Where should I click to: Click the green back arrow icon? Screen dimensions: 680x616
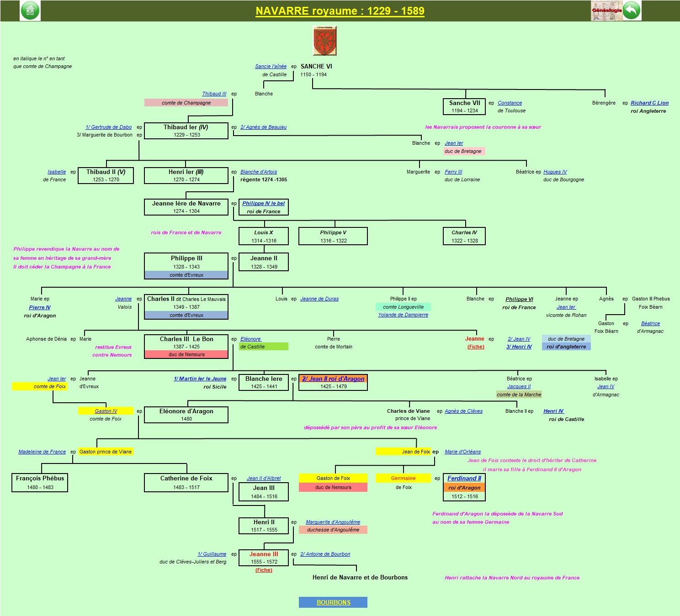[x=632, y=11]
